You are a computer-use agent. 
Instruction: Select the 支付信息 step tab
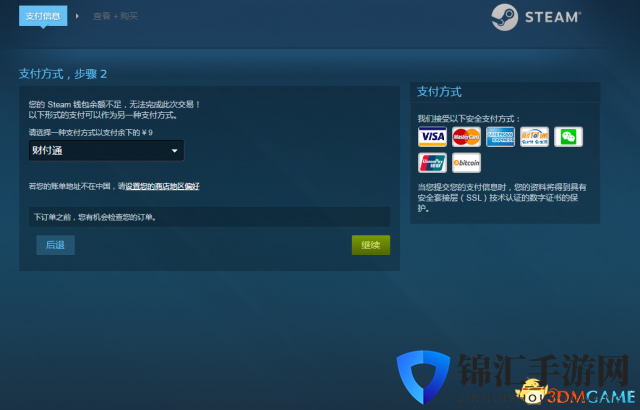point(43,16)
